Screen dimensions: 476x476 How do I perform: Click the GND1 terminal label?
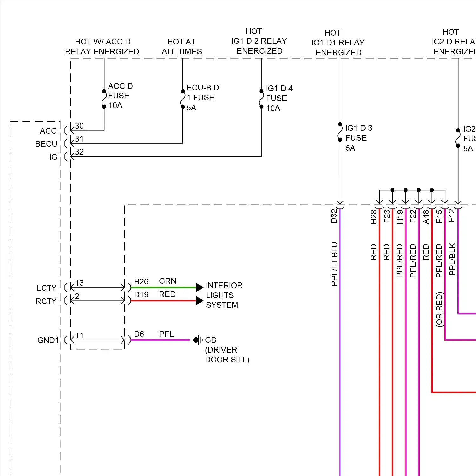coord(48,340)
